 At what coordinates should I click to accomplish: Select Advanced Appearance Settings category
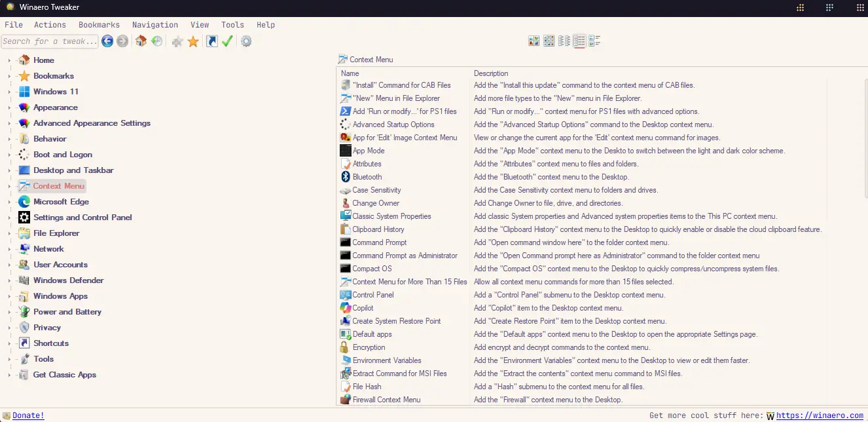coord(92,123)
